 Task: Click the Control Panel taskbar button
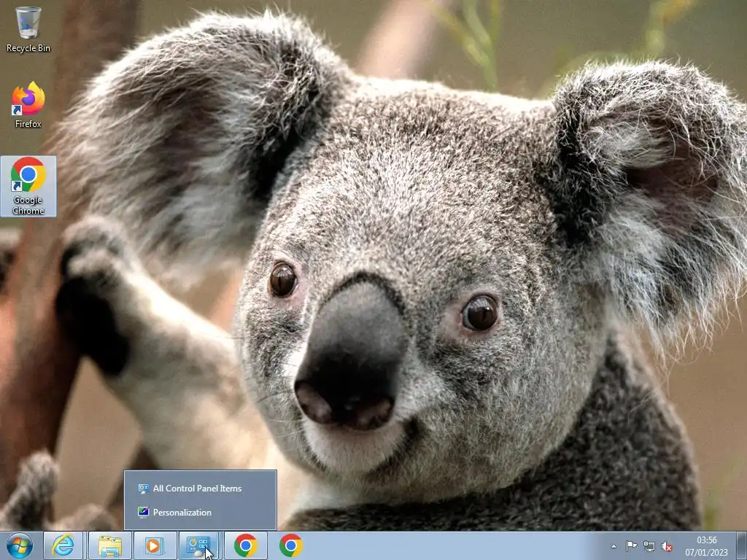[x=198, y=545]
